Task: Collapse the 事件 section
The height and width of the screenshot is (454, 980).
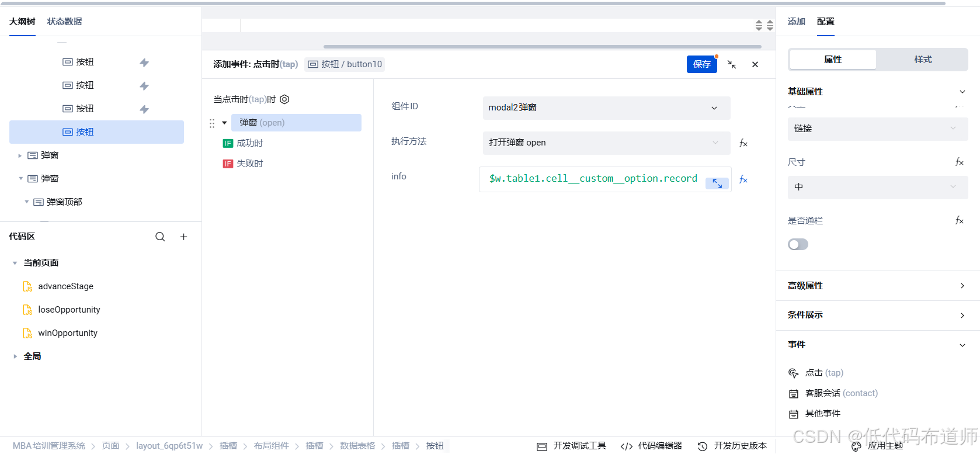Action: coord(962,345)
